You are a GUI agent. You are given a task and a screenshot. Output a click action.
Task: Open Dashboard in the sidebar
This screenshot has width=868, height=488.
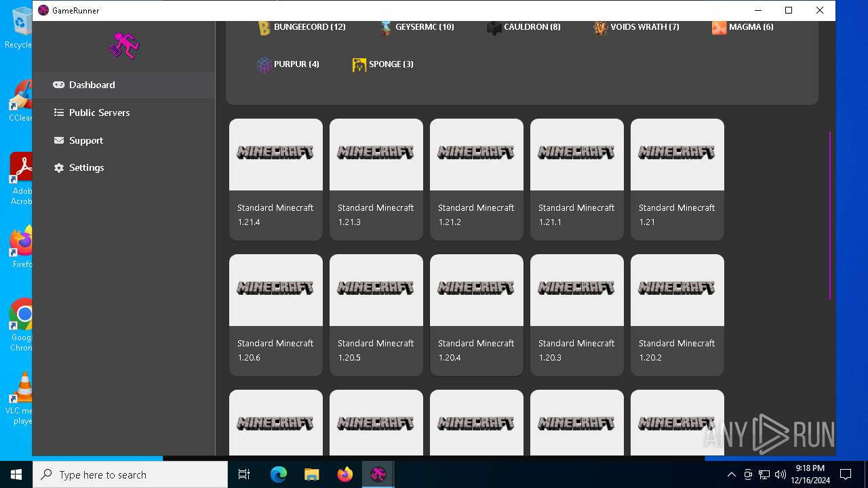coord(124,85)
